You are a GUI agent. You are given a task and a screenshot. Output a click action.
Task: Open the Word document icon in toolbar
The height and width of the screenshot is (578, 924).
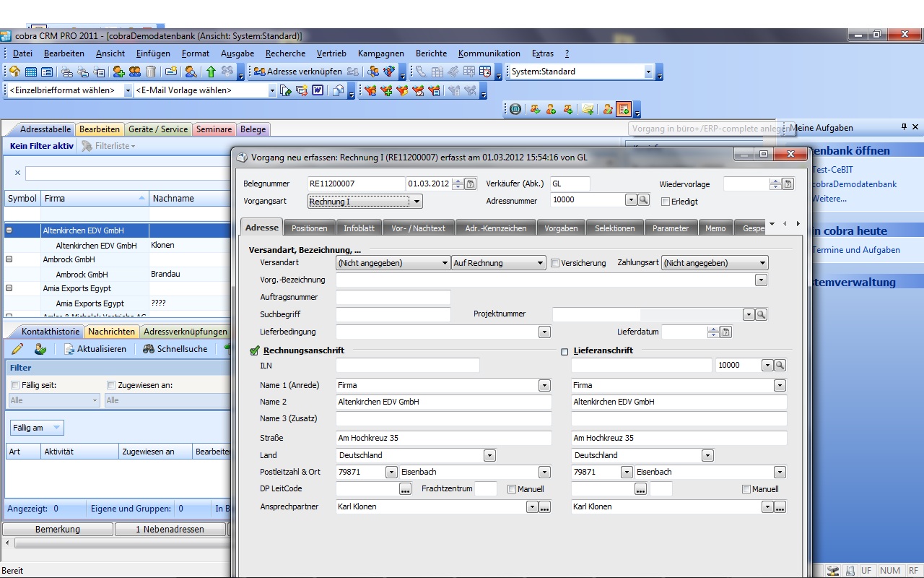pyautogui.click(x=318, y=91)
